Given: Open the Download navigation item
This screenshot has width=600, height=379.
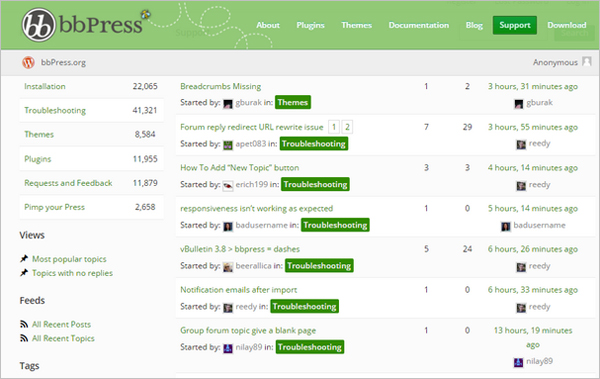Looking at the screenshot, I should 566,25.
